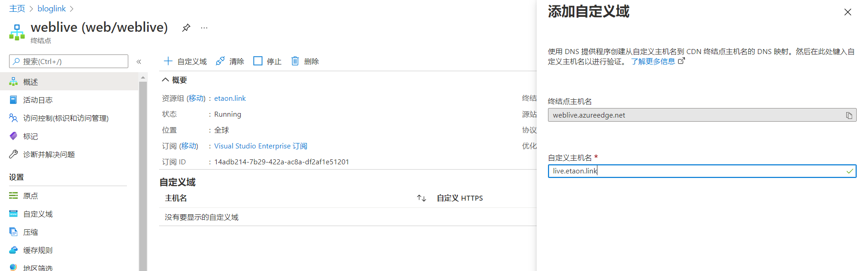868x271 pixels.
Task: Sort the 主机名 column with the arrows icon
Action: tap(422, 198)
